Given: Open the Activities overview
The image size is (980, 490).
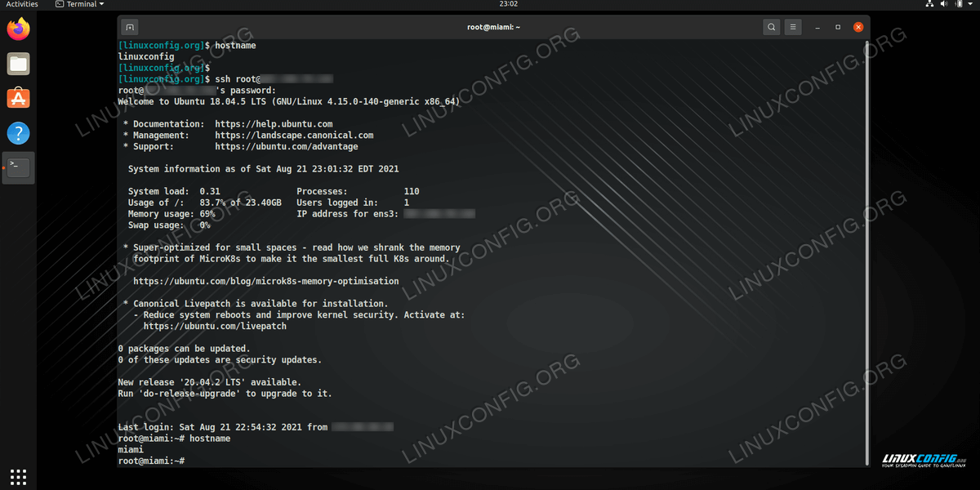Looking at the screenshot, I should [22, 4].
